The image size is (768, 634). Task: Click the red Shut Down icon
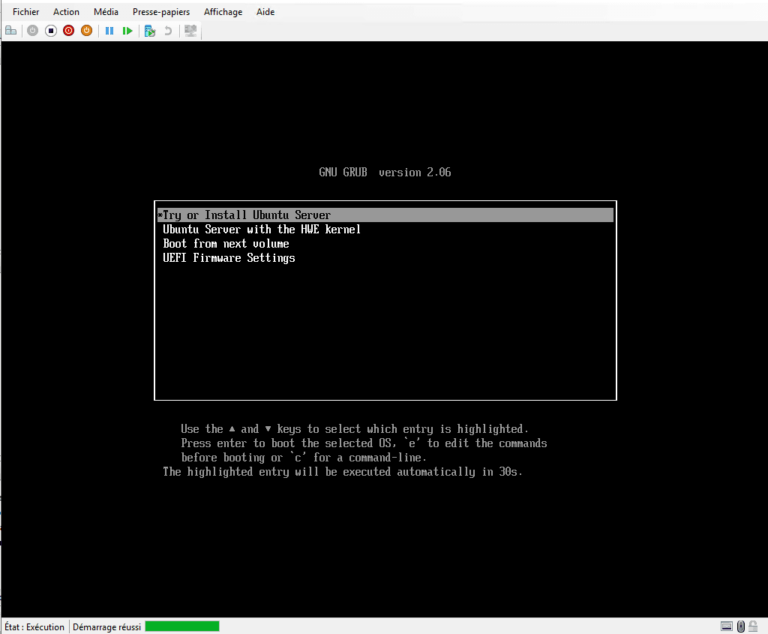click(x=69, y=31)
